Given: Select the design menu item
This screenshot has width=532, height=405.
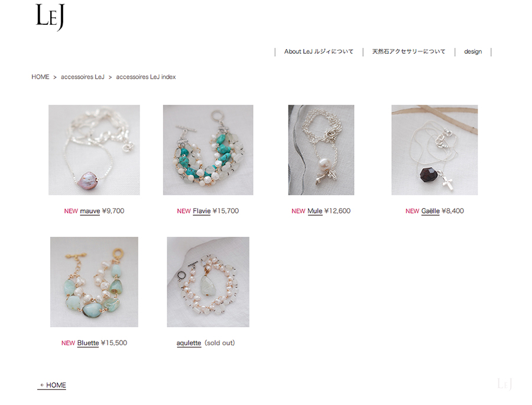Looking at the screenshot, I should click(473, 51).
